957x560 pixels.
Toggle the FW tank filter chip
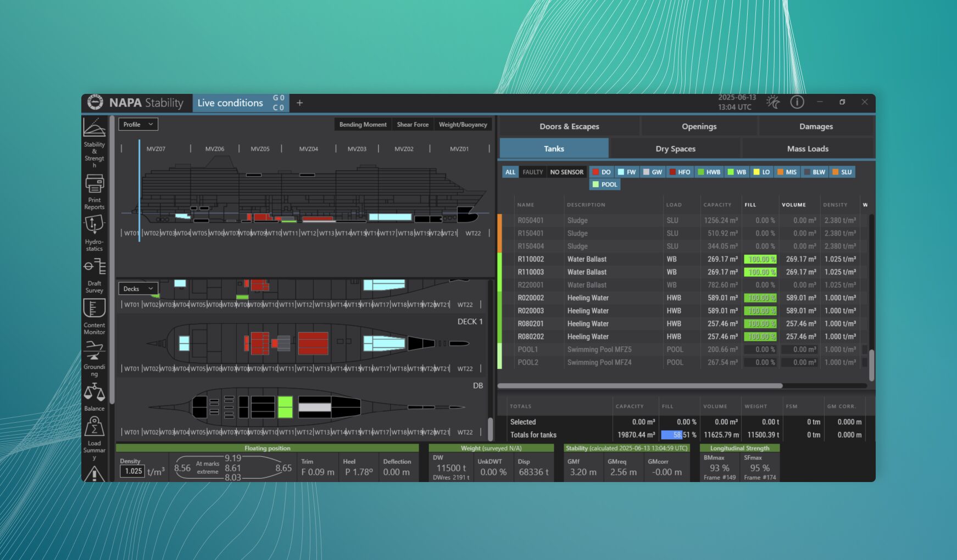click(x=626, y=172)
